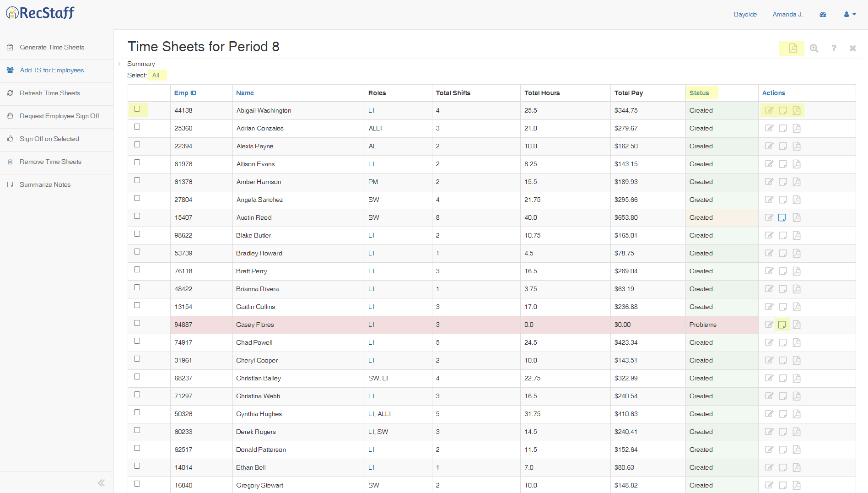Click the Derek Rogers name cell
Screen dimensions: 868x493
pyautogui.click(x=298, y=432)
